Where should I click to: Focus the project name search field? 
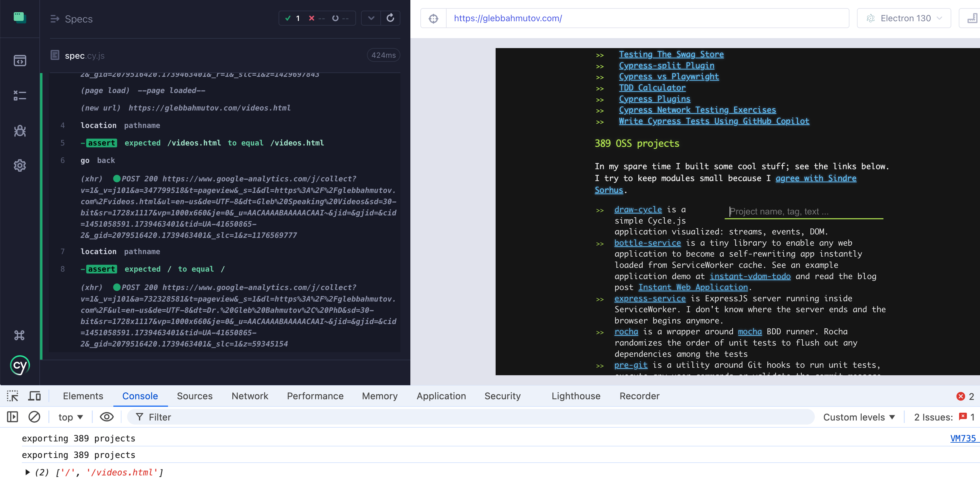804,212
